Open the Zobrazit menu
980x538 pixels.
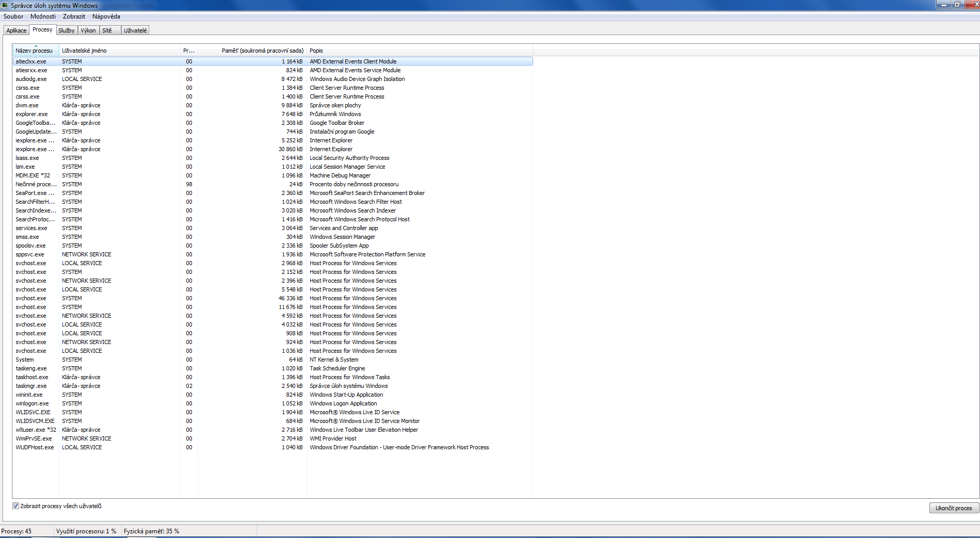pos(74,17)
